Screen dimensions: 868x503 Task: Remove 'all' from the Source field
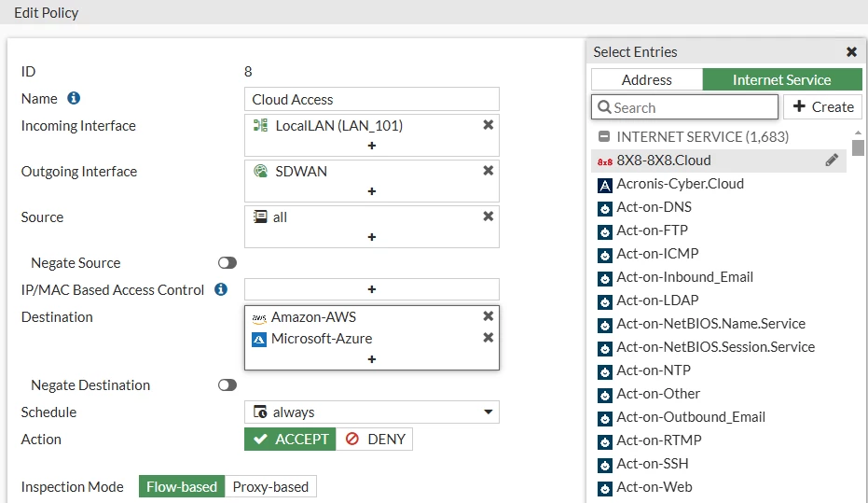pyautogui.click(x=489, y=217)
